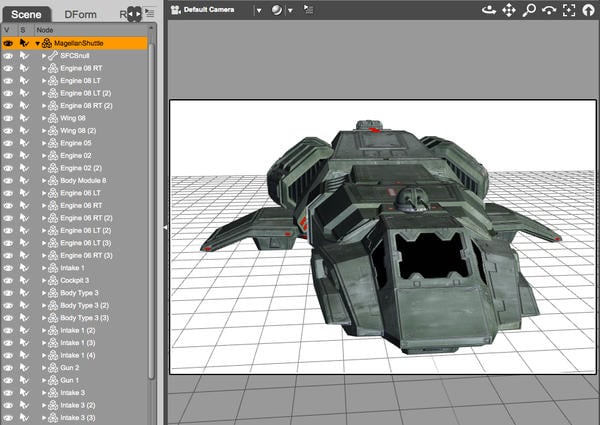This screenshot has width=600, height=425.
Task: Click the frame selection bracket icon
Action: click(x=569, y=10)
